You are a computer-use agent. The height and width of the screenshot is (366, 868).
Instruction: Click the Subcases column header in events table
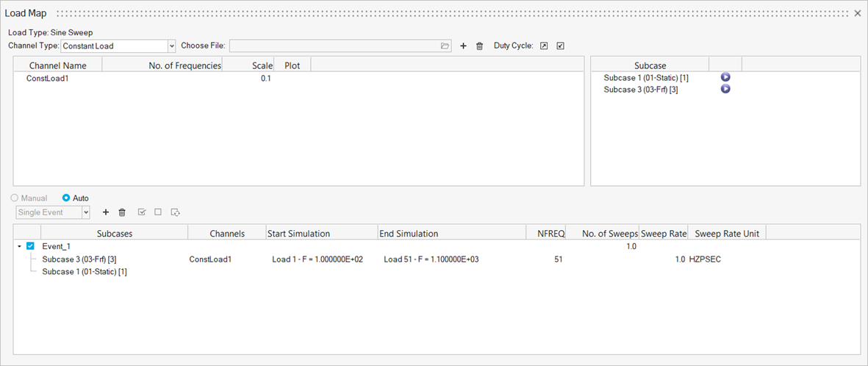click(114, 234)
